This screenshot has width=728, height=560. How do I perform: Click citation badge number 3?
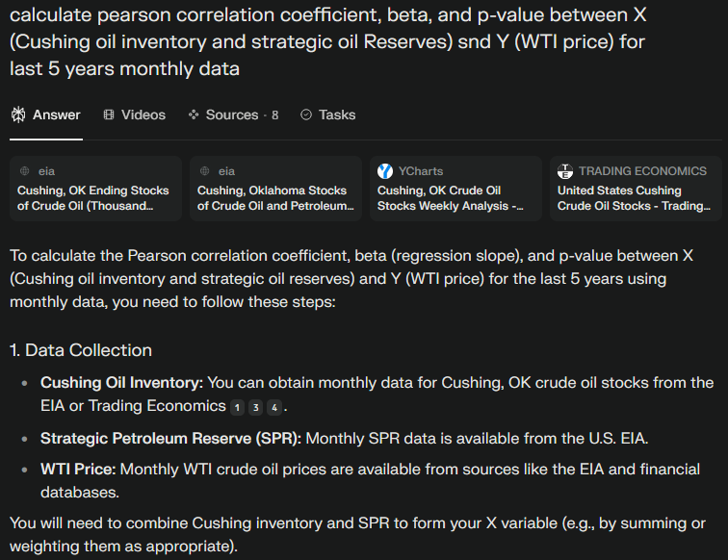(x=256, y=407)
